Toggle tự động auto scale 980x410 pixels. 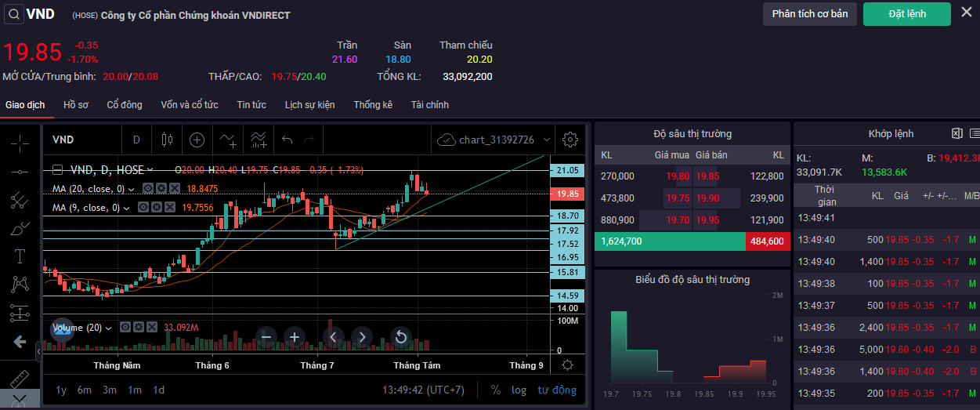(557, 390)
